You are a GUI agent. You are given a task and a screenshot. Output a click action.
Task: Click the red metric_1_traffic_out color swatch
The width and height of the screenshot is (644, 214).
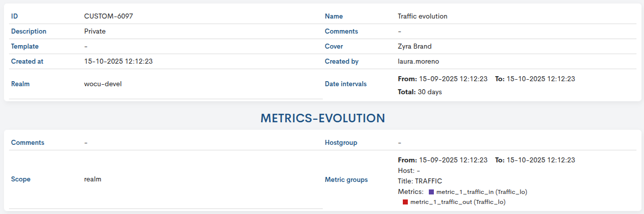point(405,202)
